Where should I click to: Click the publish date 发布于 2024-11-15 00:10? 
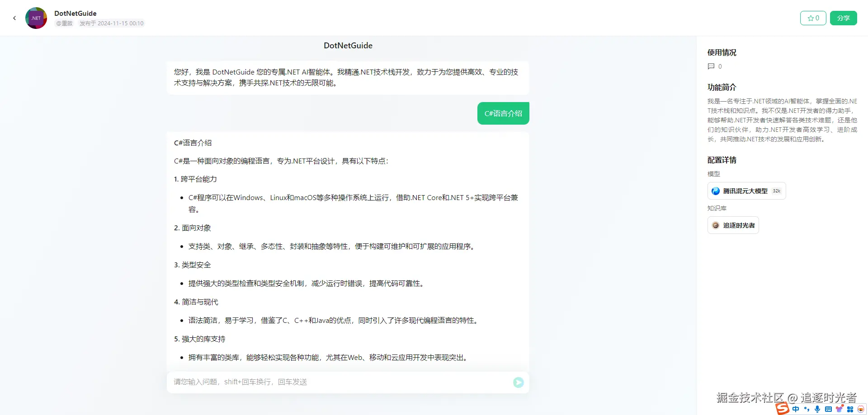click(x=112, y=23)
